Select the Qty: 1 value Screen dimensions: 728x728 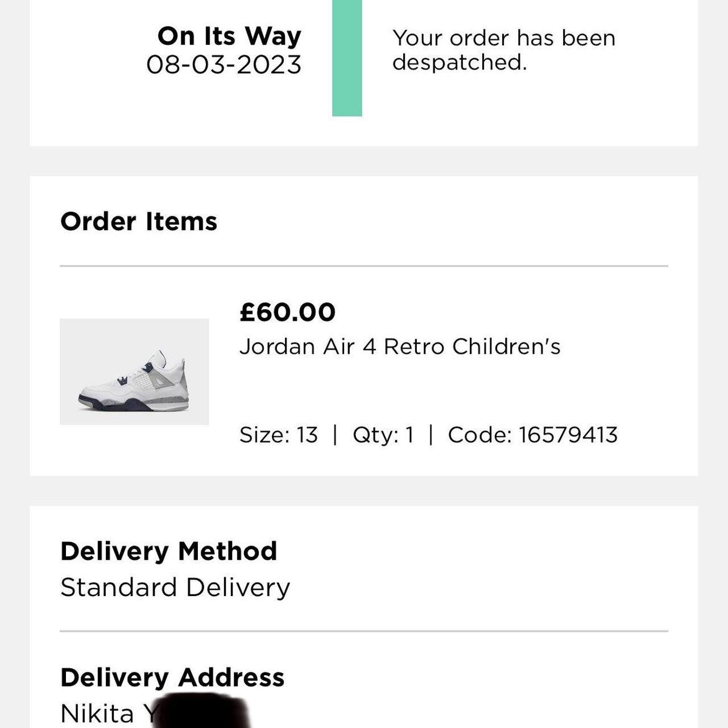coord(384,435)
